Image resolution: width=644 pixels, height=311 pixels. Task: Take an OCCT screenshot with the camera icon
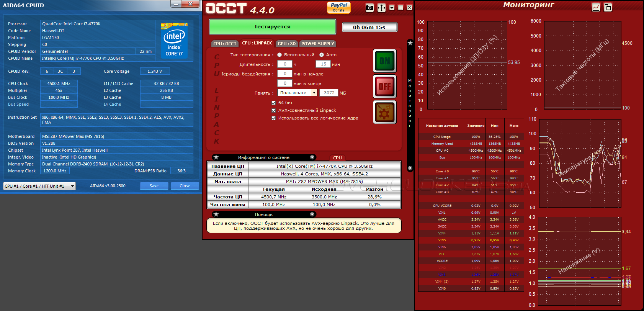pyautogui.click(x=369, y=8)
